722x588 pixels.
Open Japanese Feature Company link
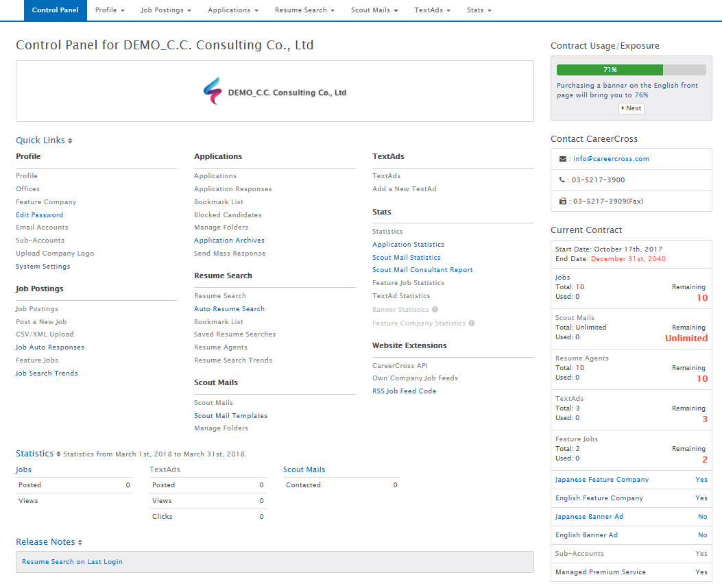[602, 480]
